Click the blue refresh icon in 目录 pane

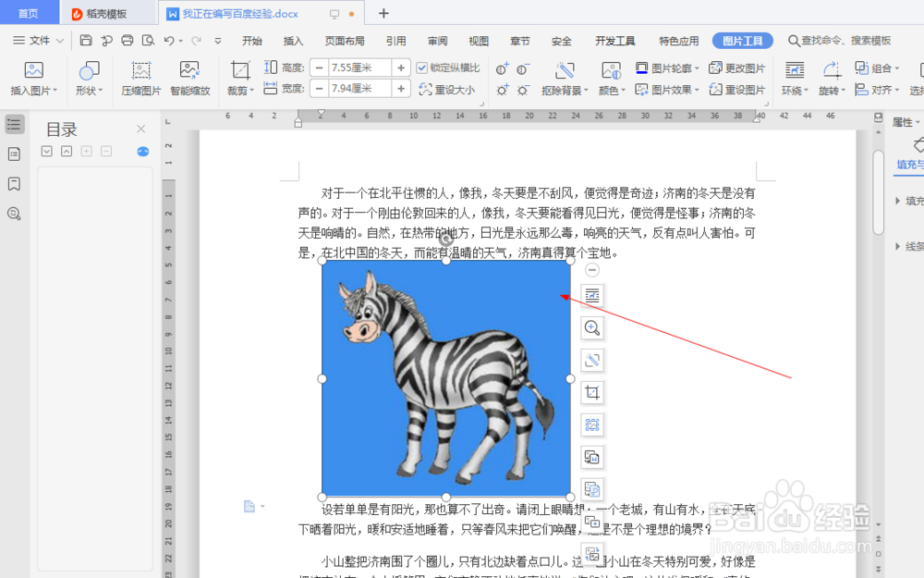pos(142,152)
